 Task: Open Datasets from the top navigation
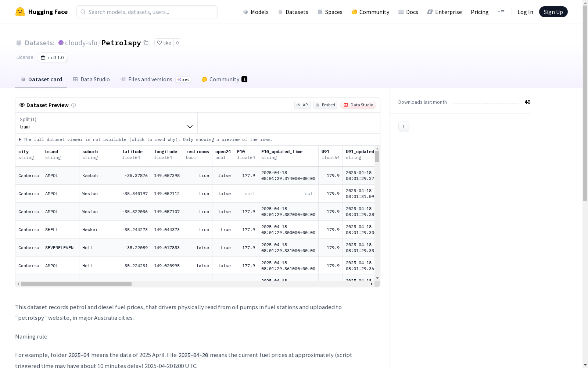(293, 12)
